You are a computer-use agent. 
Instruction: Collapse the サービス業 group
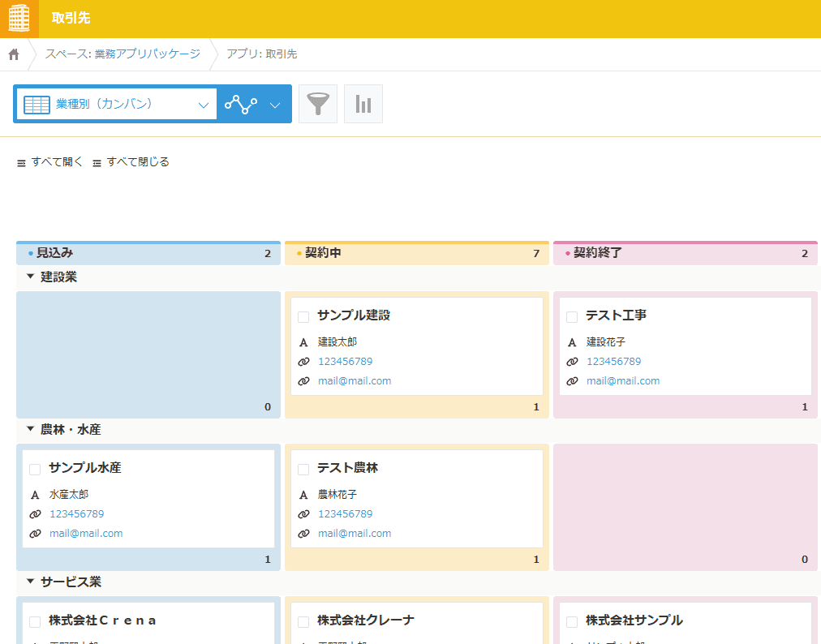(x=30, y=582)
